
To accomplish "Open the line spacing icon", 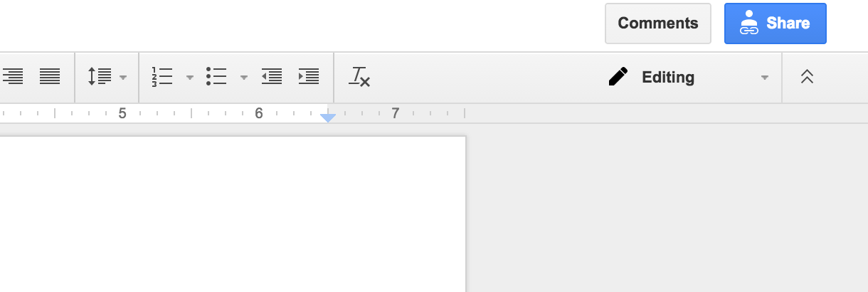I will pos(99,76).
